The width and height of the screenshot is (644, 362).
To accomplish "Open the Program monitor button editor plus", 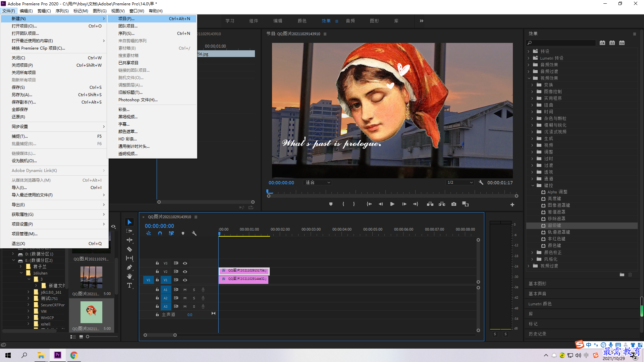I will [512, 204].
